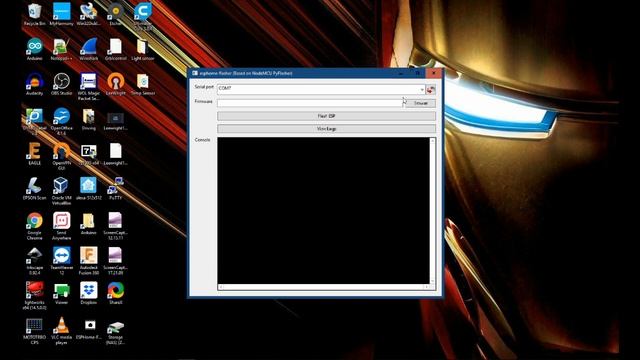The image size is (640, 360).
Task: Select the ESPHome-Flasher desktop icon
Action: click(89, 328)
